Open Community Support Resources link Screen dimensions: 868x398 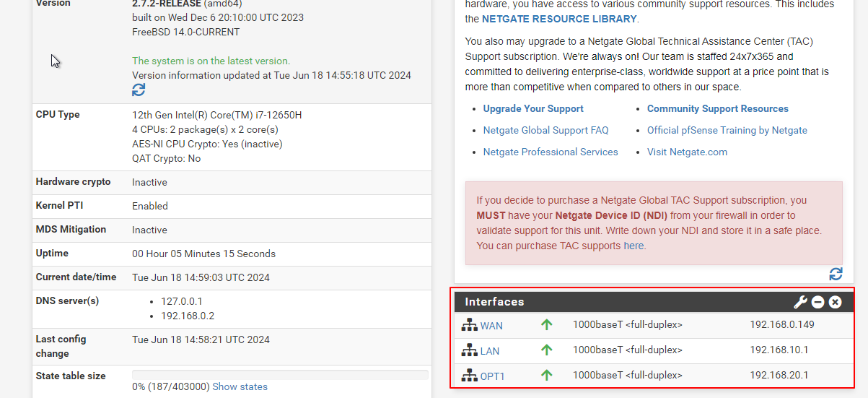pos(718,108)
